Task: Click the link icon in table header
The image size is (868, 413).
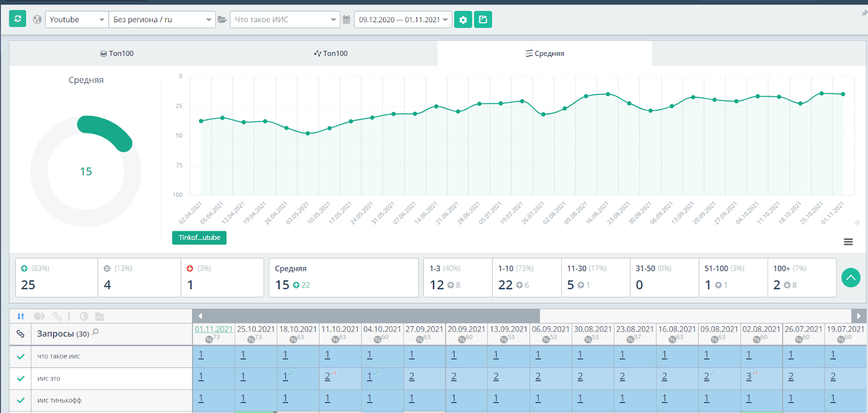Action: 20,334
